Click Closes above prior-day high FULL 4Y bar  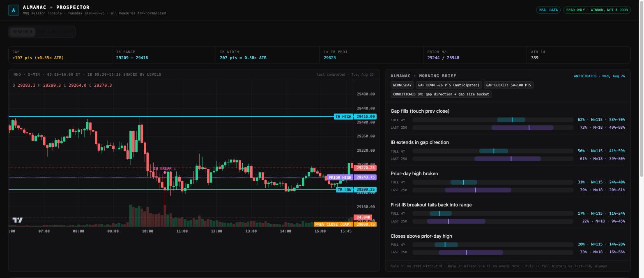click(493, 245)
